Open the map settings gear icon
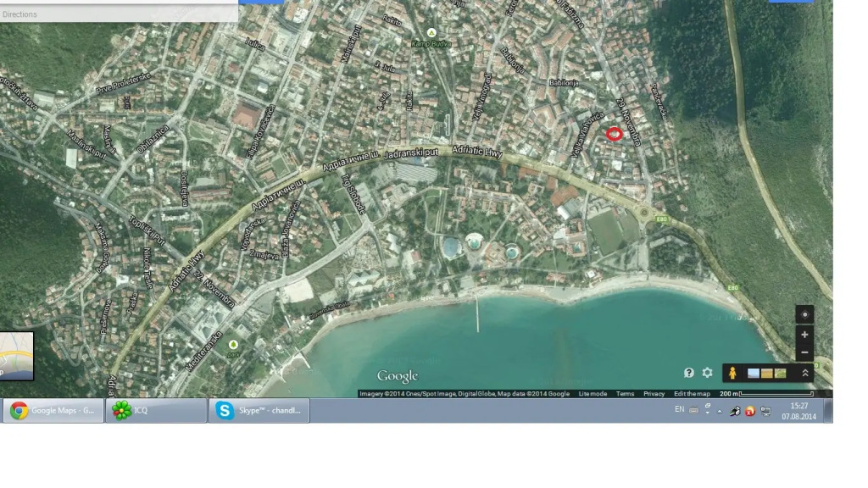The width and height of the screenshot is (868, 488). [707, 373]
